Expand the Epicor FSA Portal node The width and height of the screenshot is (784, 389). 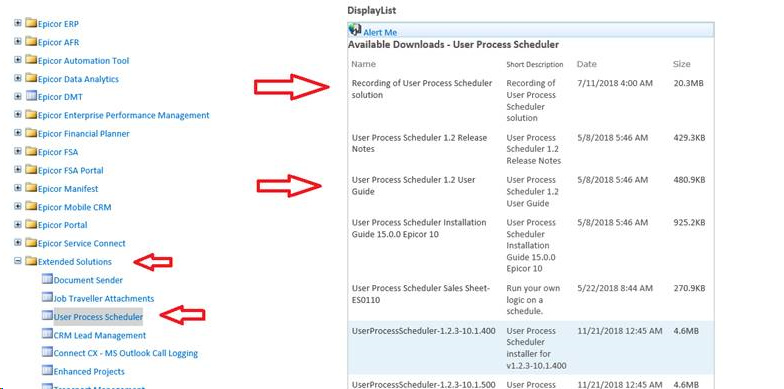pos(18,170)
